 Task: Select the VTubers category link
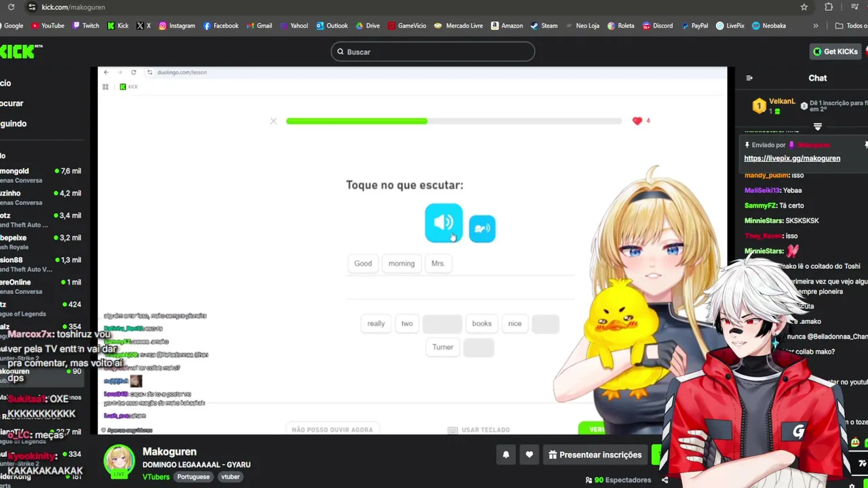click(x=156, y=477)
